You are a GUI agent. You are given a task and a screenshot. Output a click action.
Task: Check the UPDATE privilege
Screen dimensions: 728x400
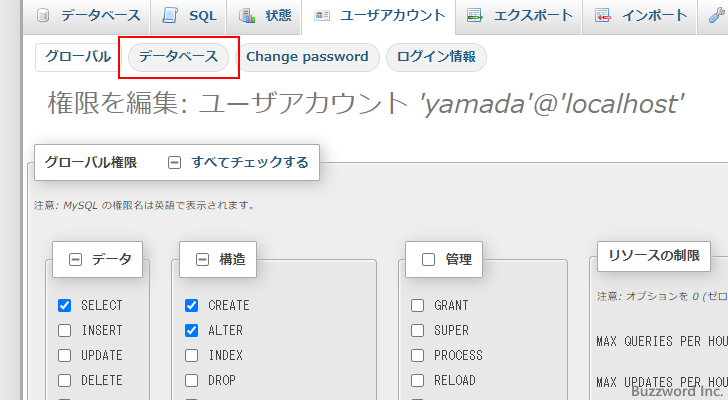click(x=65, y=355)
